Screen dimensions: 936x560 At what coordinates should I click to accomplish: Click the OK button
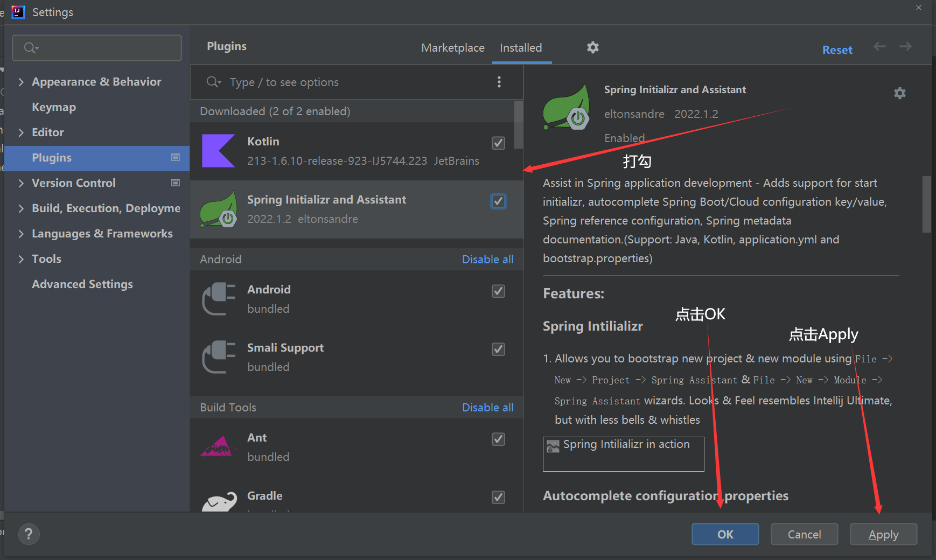point(725,534)
